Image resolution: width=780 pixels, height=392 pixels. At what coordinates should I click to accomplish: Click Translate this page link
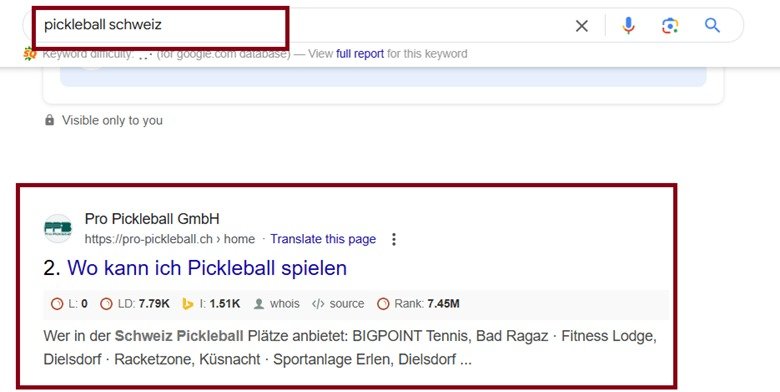click(323, 239)
